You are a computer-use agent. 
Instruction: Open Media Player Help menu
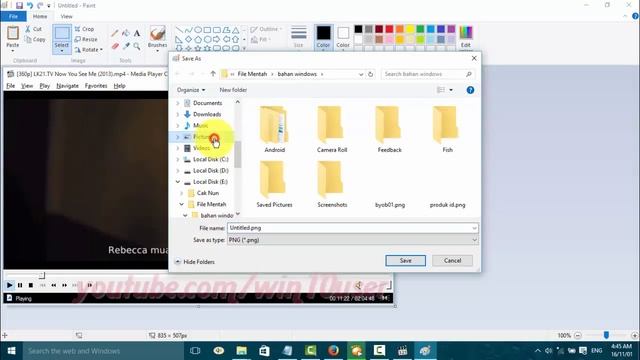(x=119, y=86)
